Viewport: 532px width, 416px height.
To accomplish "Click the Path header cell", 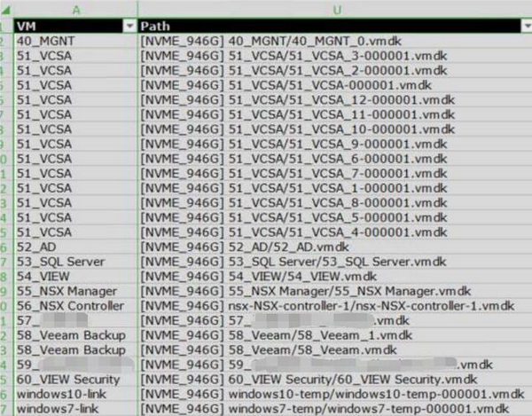I will [x=335, y=26].
